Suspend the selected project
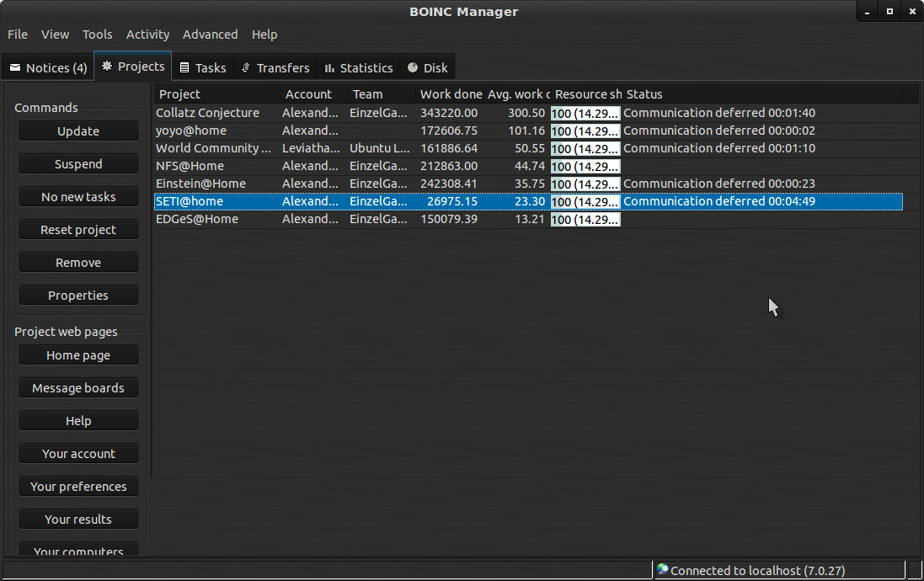This screenshot has height=581, width=924. (78, 164)
